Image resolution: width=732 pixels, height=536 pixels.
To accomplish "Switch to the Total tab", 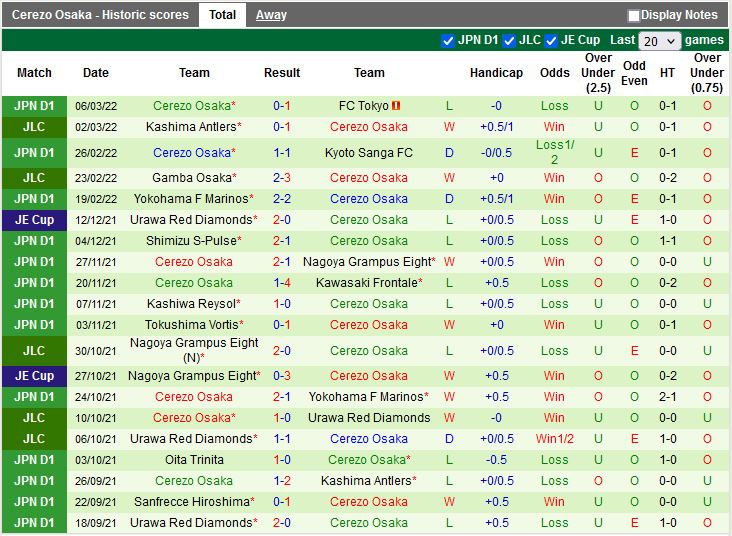I will point(222,15).
